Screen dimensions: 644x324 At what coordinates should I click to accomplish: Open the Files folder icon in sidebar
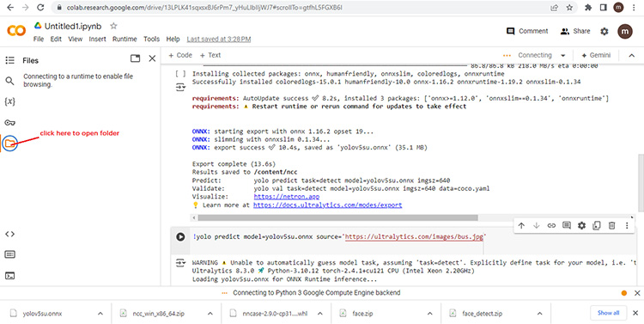coord(9,143)
